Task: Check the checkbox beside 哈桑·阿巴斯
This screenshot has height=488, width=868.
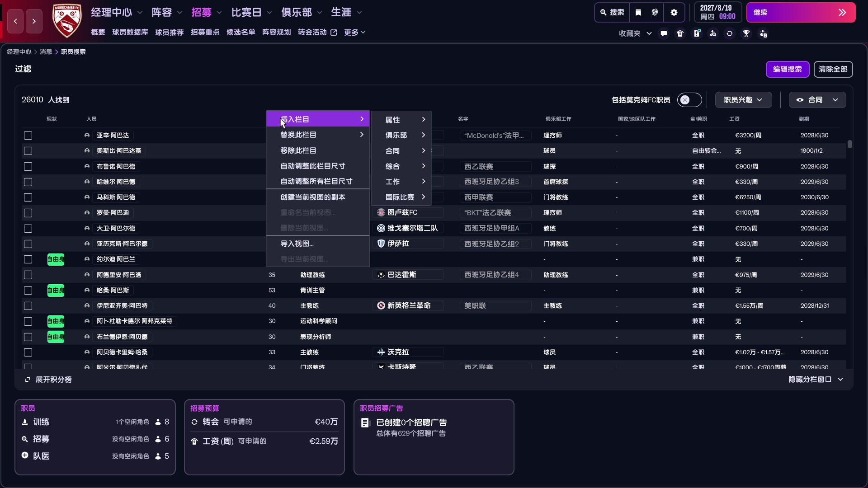Action: 28,291
